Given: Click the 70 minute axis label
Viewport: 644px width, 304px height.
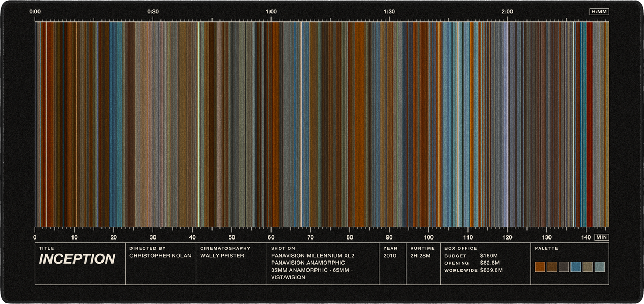Looking at the screenshot, I should 310,237.
